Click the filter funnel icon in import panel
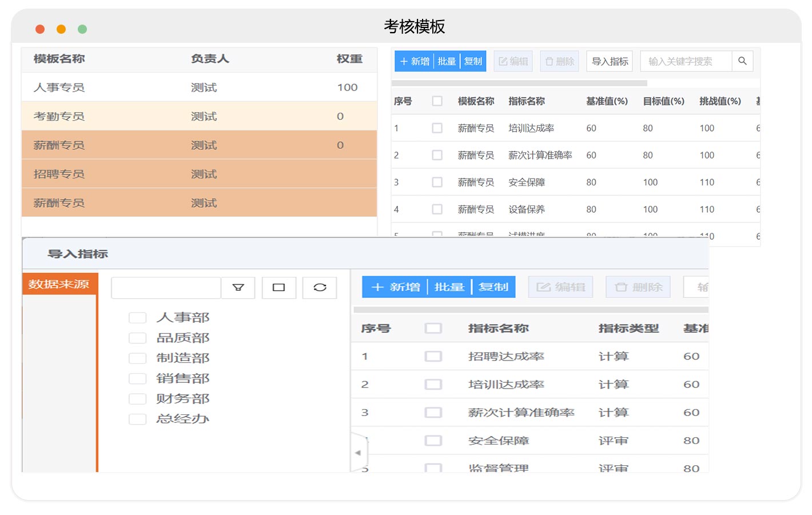812x515 pixels. (238, 288)
